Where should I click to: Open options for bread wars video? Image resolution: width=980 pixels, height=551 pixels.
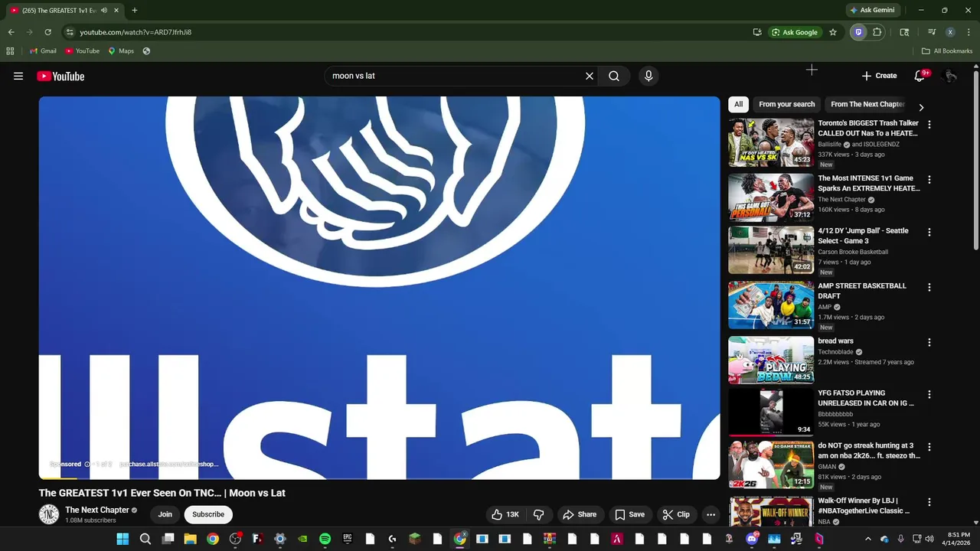point(929,342)
